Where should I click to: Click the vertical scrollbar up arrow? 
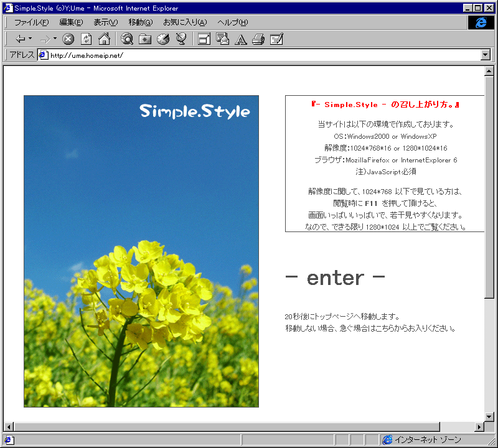(x=489, y=71)
